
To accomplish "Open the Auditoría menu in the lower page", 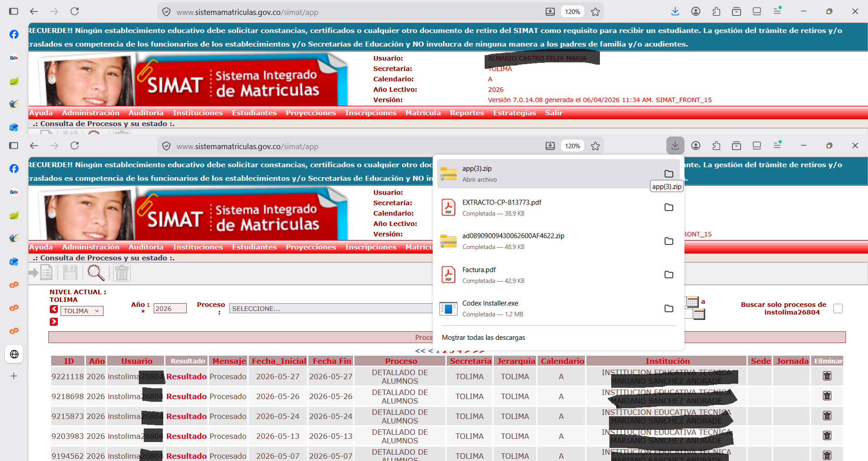I will 146,247.
